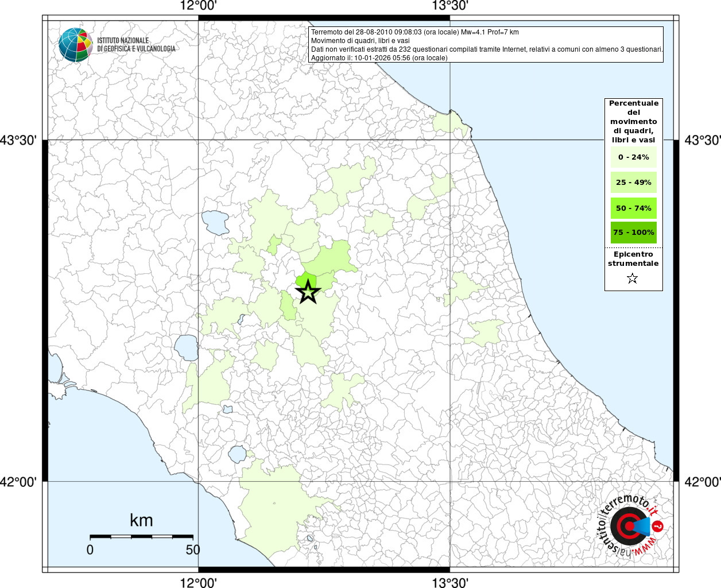The width and height of the screenshot is (721, 588).
Task: Click the Istituto Nazionale di Geofisica text
Action: [x=136, y=45]
